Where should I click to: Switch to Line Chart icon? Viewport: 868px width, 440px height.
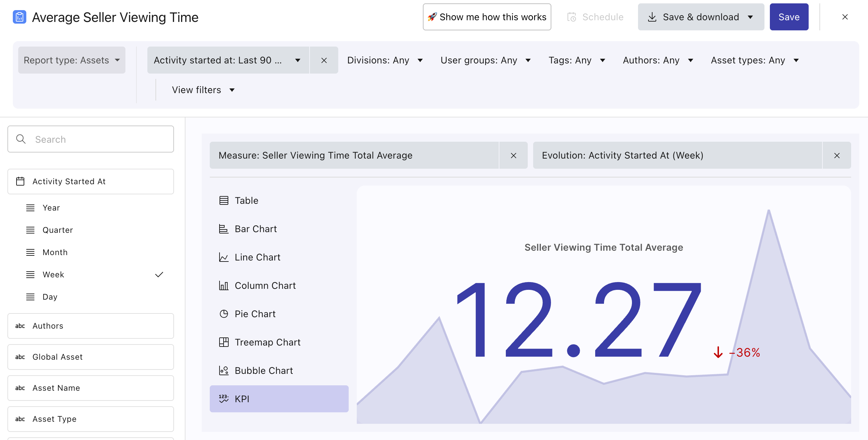pos(224,257)
